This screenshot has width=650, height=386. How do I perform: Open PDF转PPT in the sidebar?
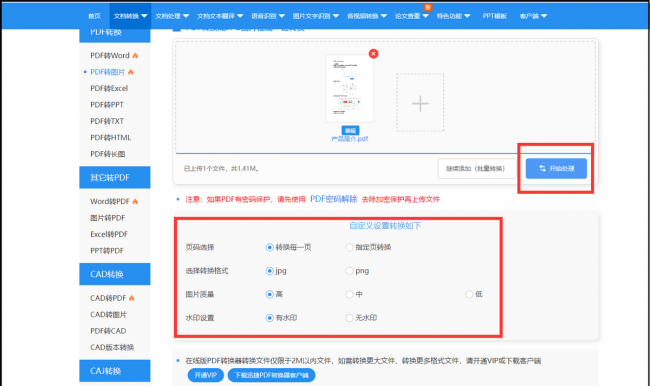[107, 105]
